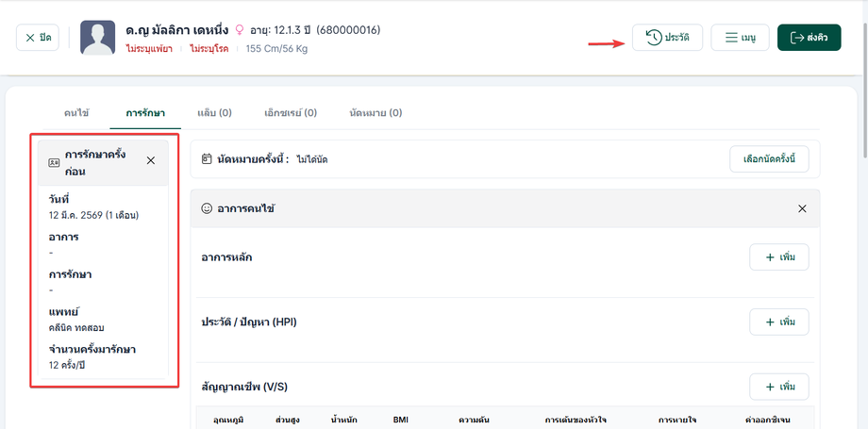Click the BMI column header
The height and width of the screenshot is (429, 868).
(400, 421)
